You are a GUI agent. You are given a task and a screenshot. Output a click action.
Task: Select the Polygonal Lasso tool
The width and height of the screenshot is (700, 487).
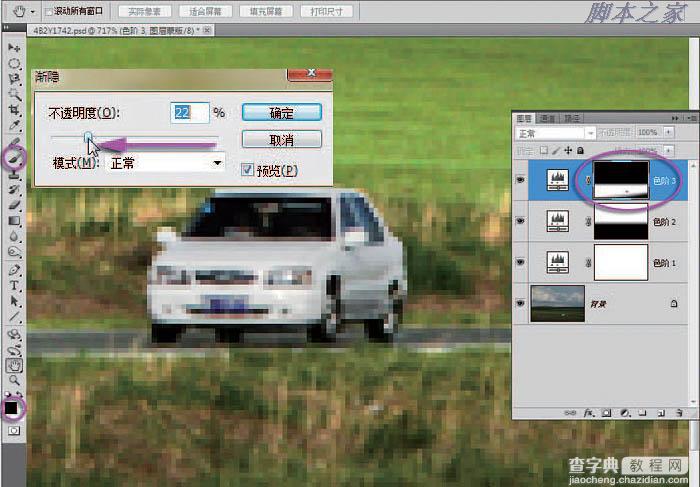(x=14, y=79)
